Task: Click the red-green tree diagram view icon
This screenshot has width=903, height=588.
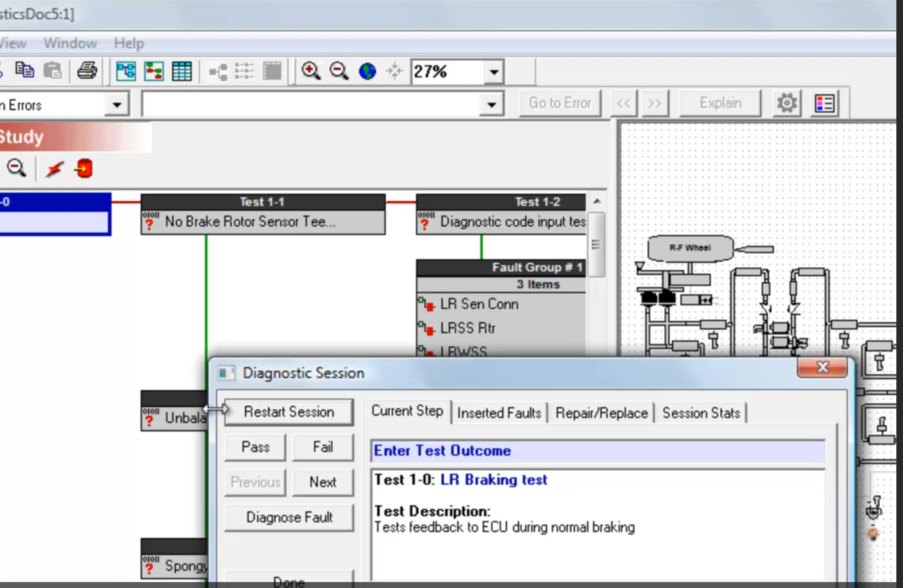Action: pyautogui.click(x=154, y=71)
